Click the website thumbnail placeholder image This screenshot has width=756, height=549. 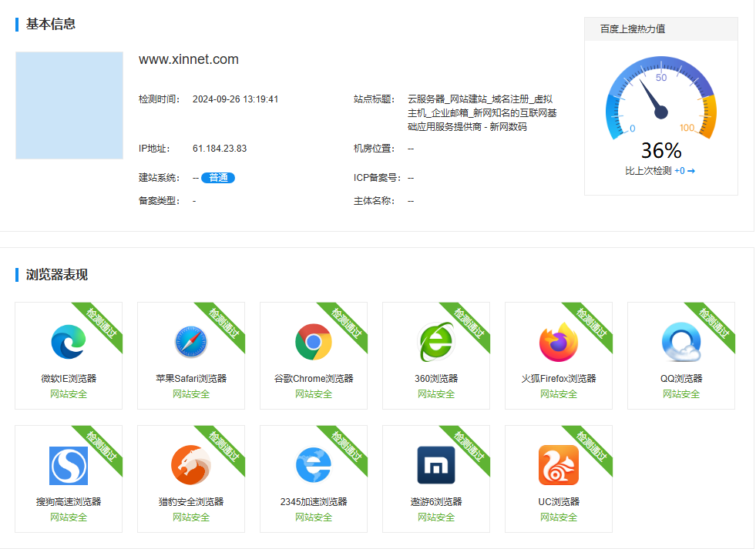[69, 105]
